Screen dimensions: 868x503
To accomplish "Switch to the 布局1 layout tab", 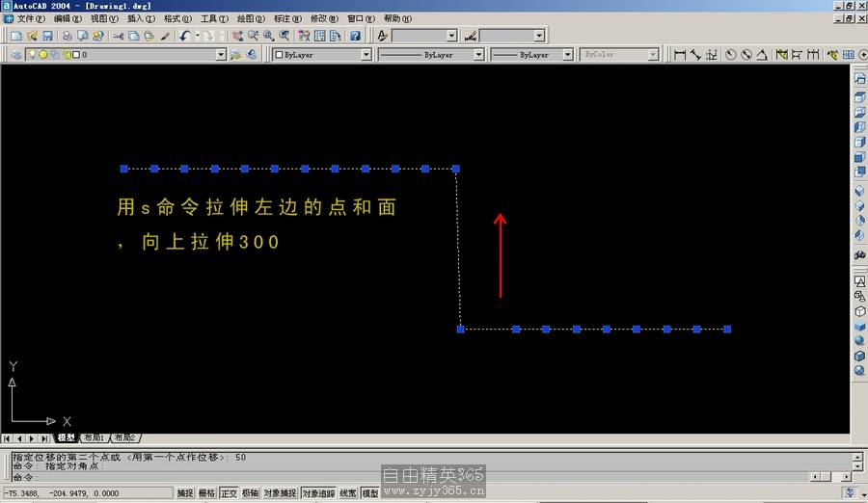I will (95, 438).
